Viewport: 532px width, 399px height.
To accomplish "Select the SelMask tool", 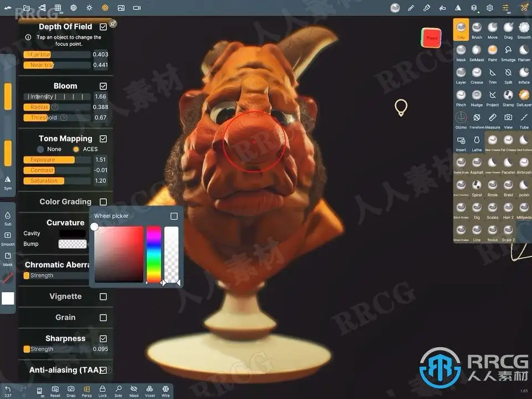I will (x=477, y=53).
